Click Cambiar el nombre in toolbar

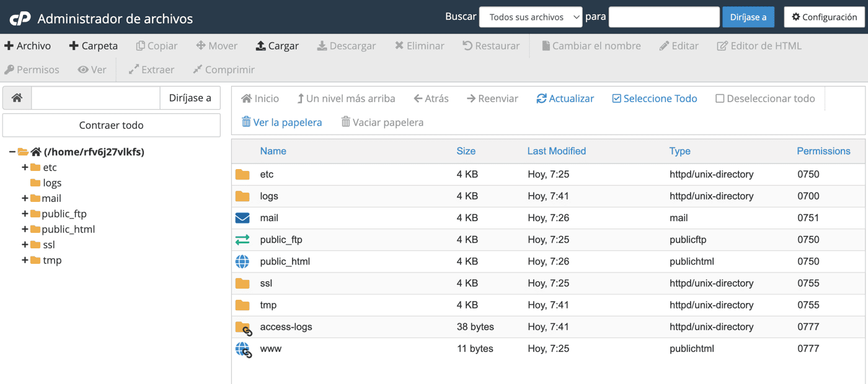click(x=591, y=46)
